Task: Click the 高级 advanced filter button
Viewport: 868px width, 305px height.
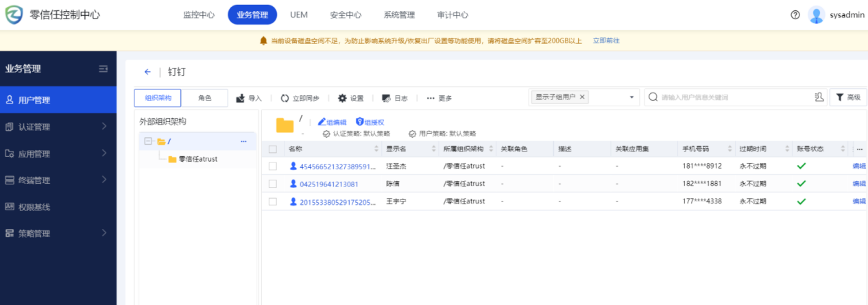Action: point(847,97)
